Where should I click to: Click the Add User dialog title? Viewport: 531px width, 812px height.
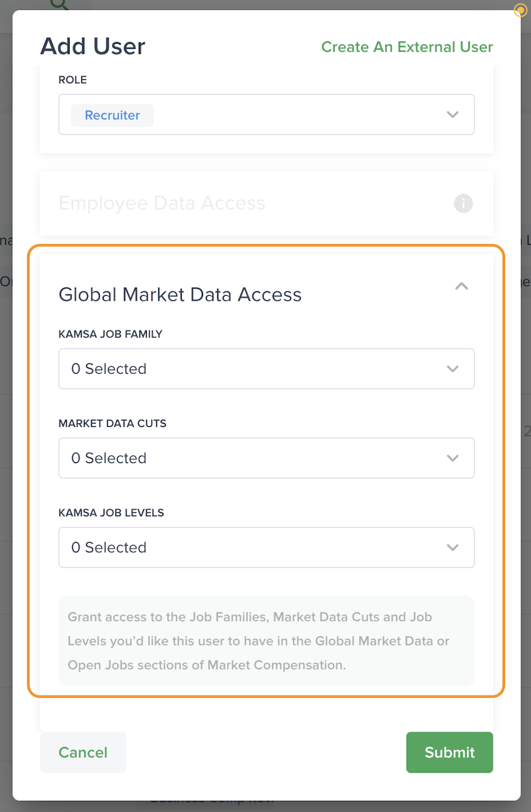pyautogui.click(x=93, y=46)
